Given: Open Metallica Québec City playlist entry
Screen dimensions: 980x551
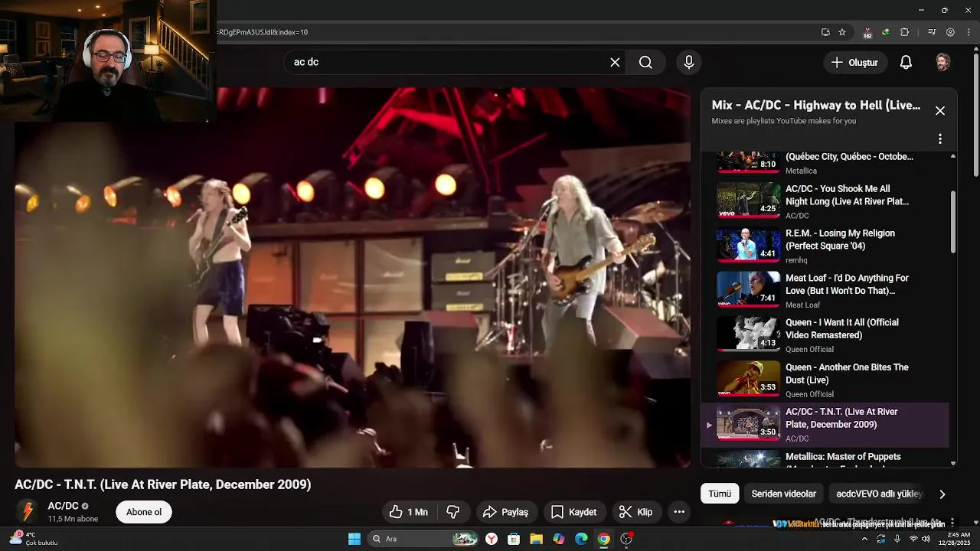Looking at the screenshot, I should [x=825, y=162].
